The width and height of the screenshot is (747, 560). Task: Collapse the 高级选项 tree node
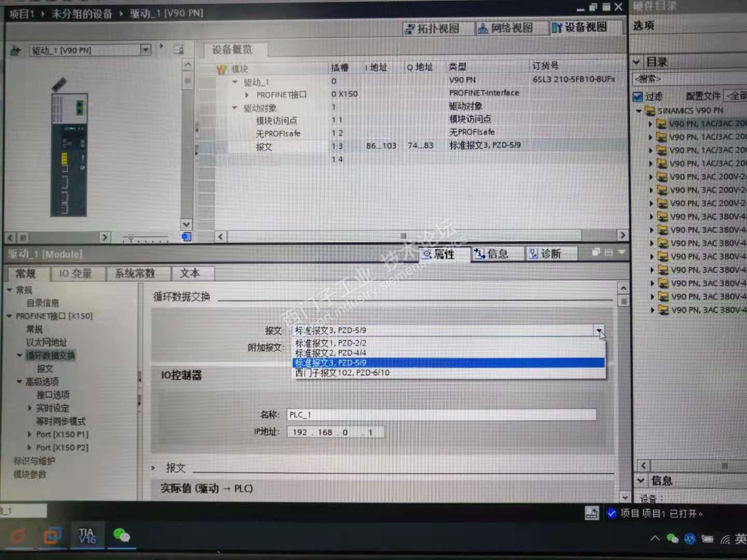[x=19, y=381]
